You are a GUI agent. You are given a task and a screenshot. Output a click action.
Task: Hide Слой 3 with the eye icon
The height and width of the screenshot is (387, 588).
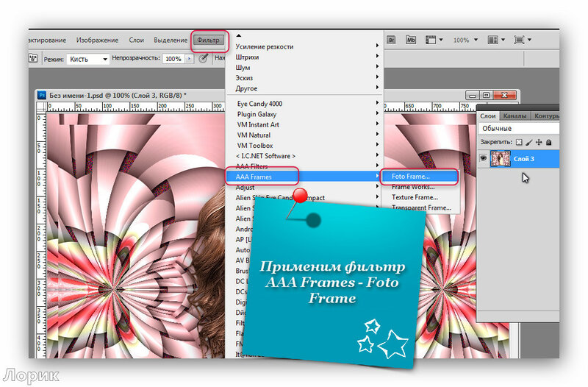tap(484, 158)
